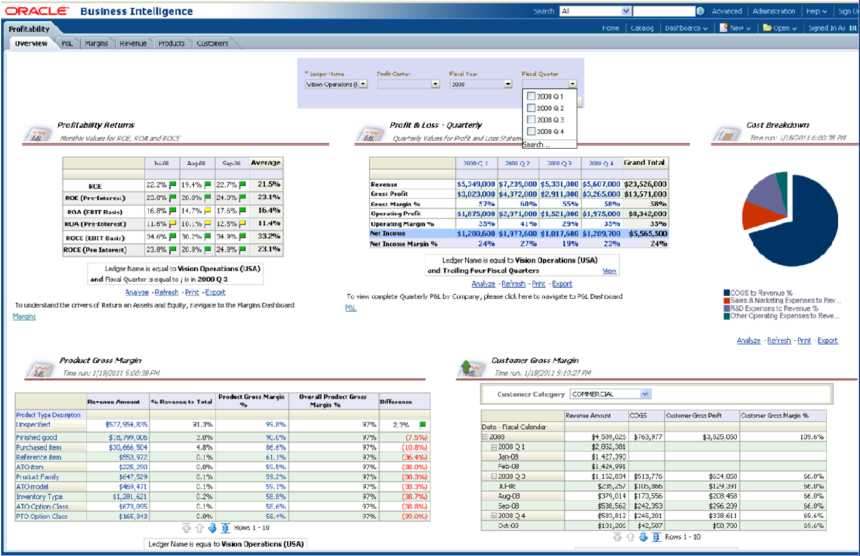Viewport: 860px width, 556px height.
Task: Click the Customer Gross Margin section icon
Action: tap(471, 368)
